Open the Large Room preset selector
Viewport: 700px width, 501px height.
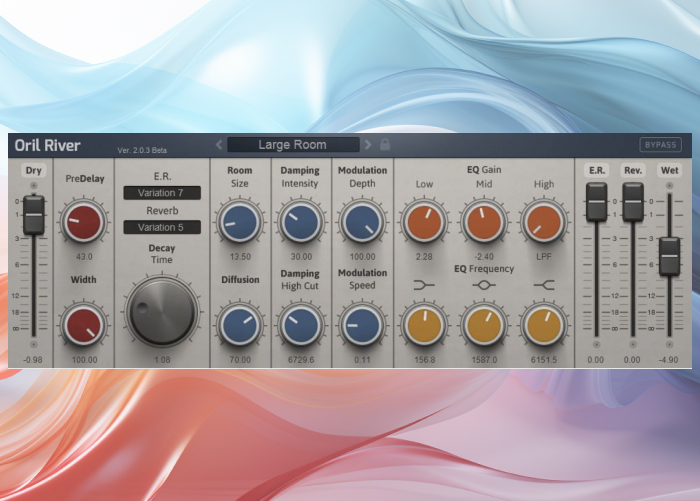pos(293,145)
